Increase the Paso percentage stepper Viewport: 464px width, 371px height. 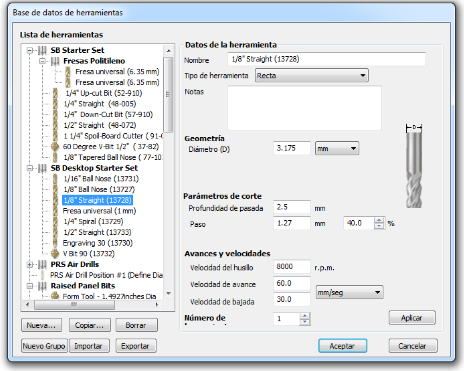[379, 220]
